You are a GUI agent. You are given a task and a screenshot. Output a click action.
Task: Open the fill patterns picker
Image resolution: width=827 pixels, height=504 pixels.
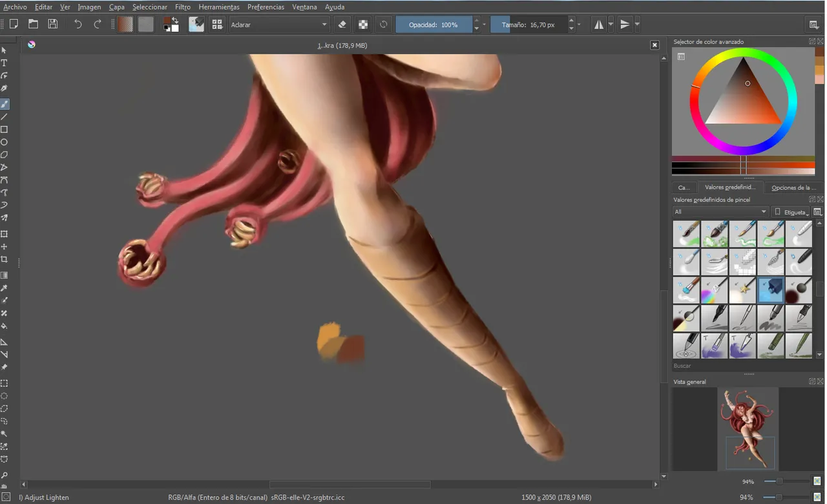click(145, 25)
